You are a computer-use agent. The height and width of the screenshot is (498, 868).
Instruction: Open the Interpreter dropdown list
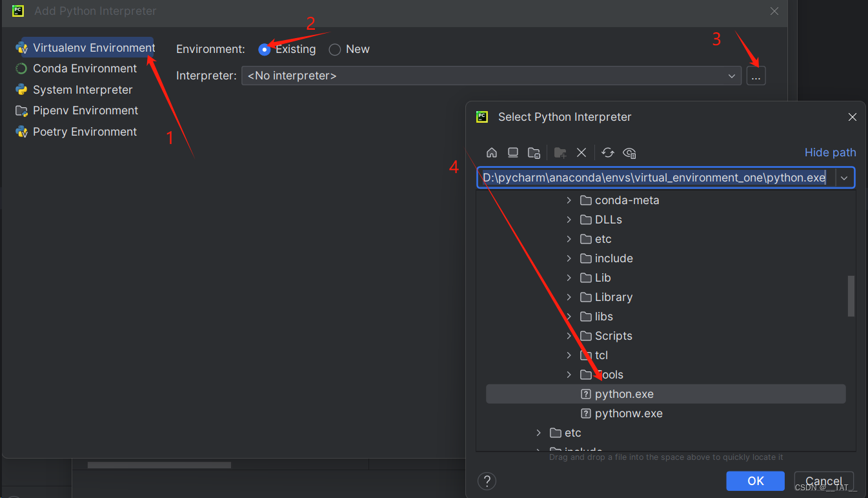[732, 76]
